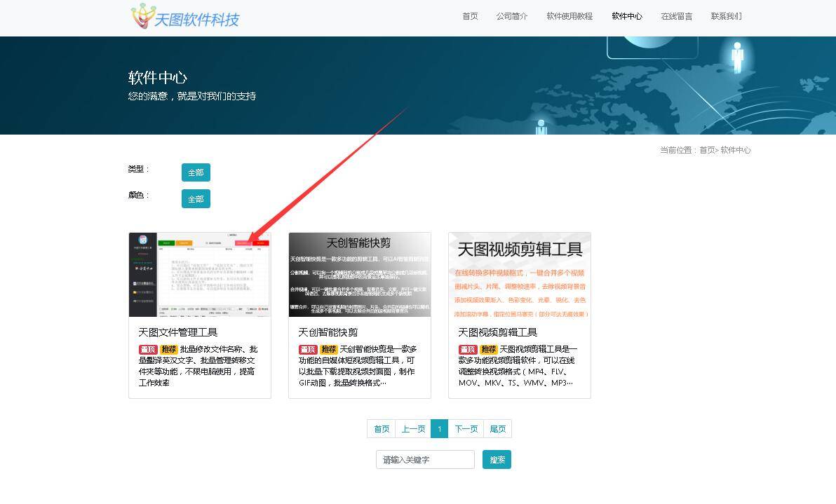Click the 下一页 pagination button
This screenshot has height=504, width=836.
coord(466,429)
